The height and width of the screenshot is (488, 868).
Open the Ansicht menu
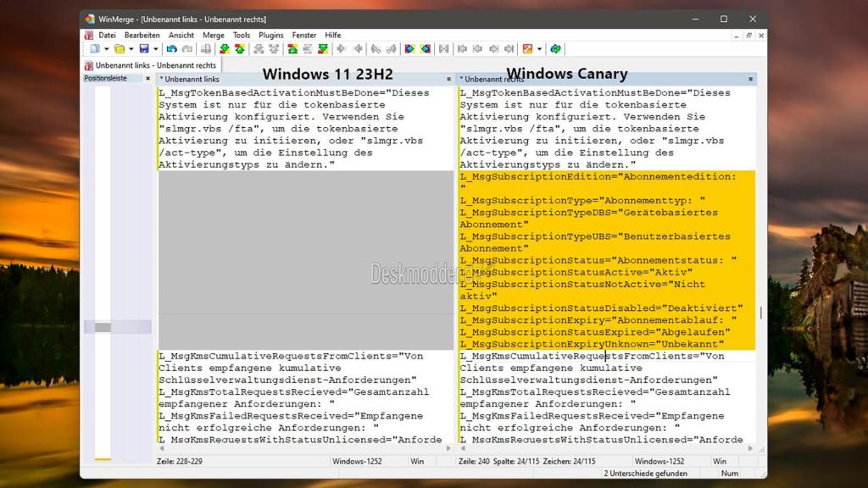pyautogui.click(x=181, y=35)
